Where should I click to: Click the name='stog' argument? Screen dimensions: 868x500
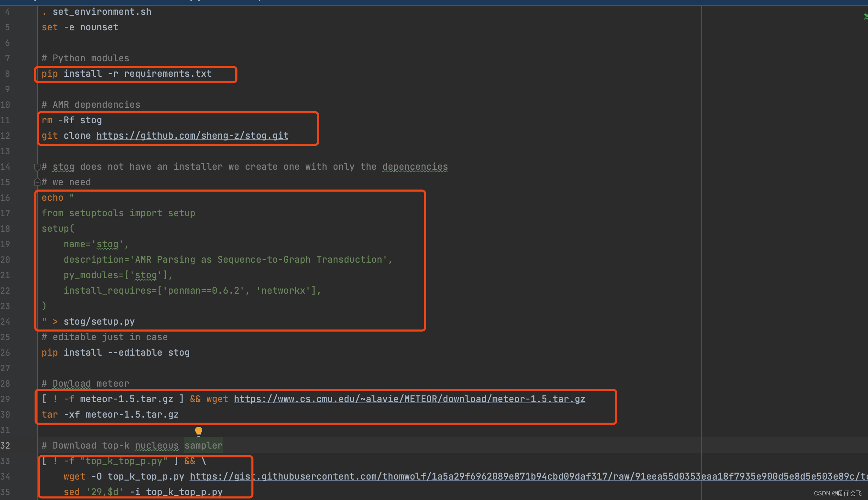[96, 244]
